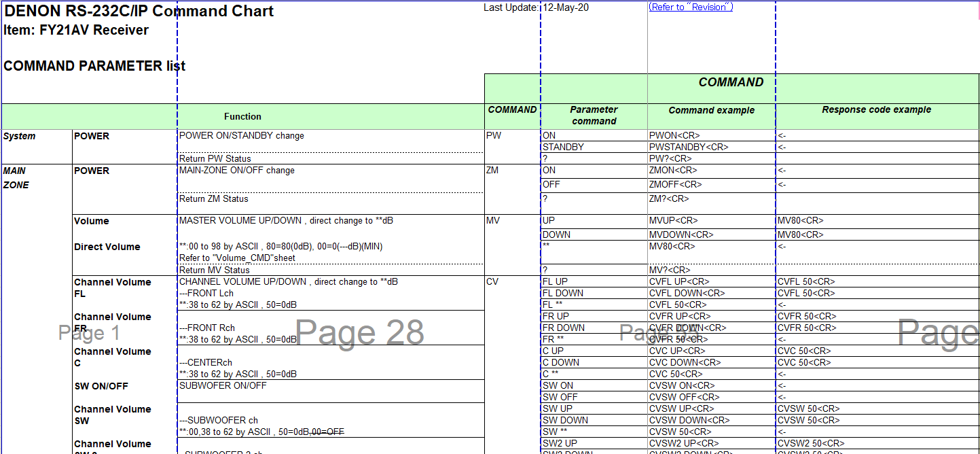Select the 'MV?<CR>' example cell
The image size is (980, 454).
[x=711, y=270]
